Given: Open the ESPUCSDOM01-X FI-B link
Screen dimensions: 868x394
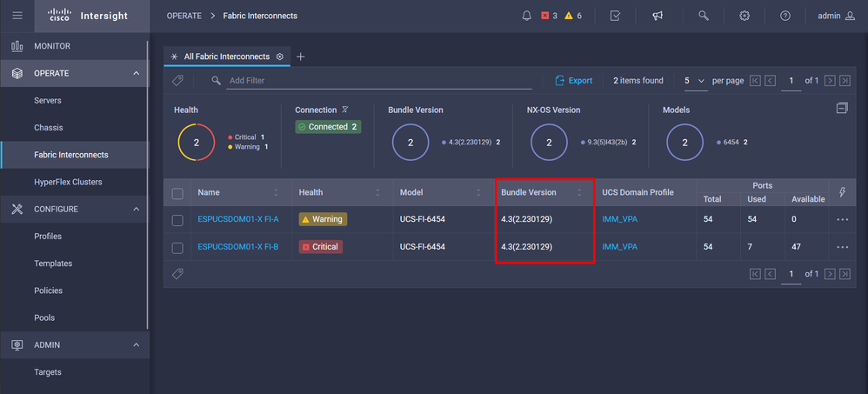Looking at the screenshot, I should point(238,247).
